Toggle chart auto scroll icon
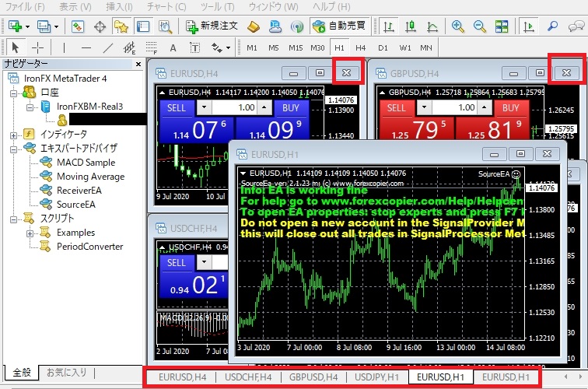588x389 pixels. (529, 26)
